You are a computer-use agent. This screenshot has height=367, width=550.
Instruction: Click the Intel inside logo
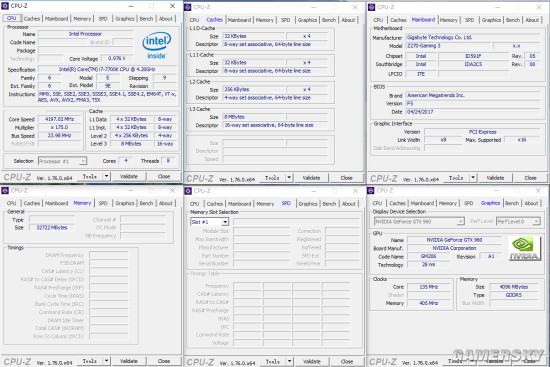tap(156, 46)
